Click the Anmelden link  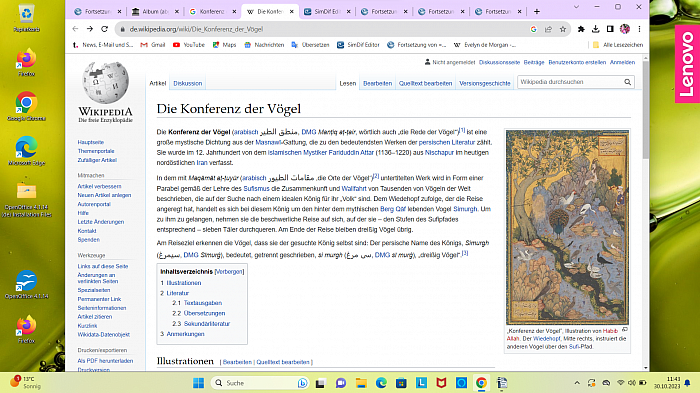622,63
